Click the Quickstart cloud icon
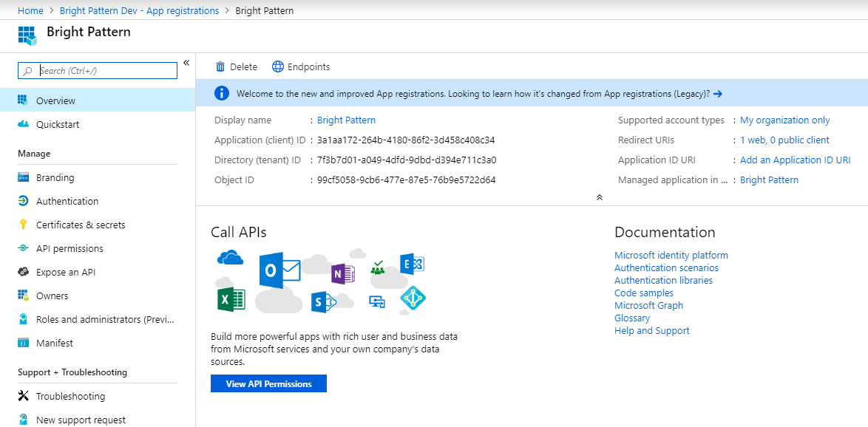The height and width of the screenshot is (427, 868). (23, 124)
